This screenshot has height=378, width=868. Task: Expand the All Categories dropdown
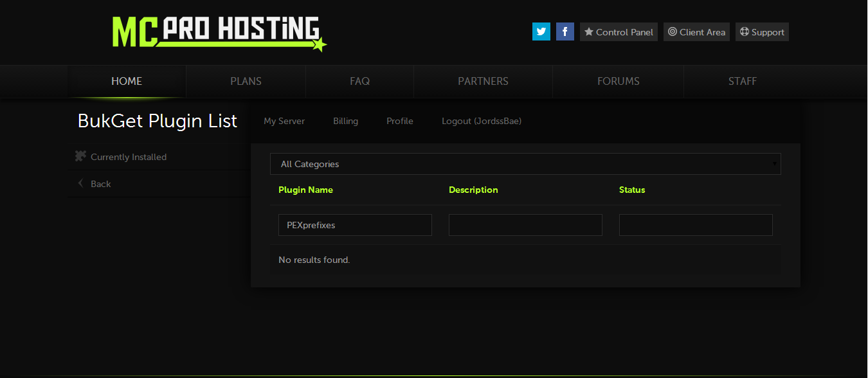(525, 164)
